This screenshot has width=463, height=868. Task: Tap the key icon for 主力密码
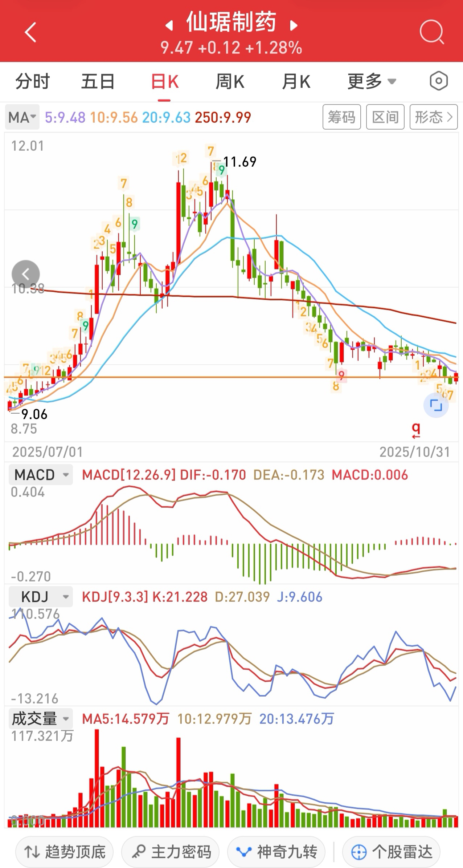[x=139, y=852]
